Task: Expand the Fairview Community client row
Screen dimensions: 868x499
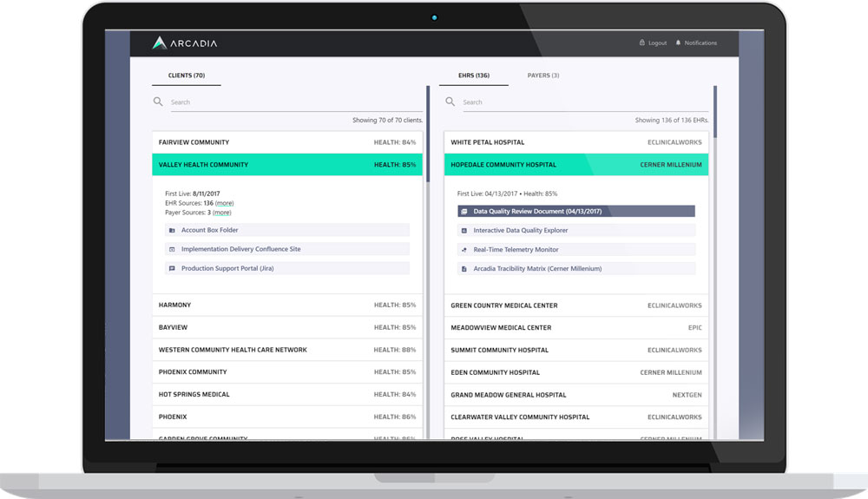Action: [x=287, y=142]
